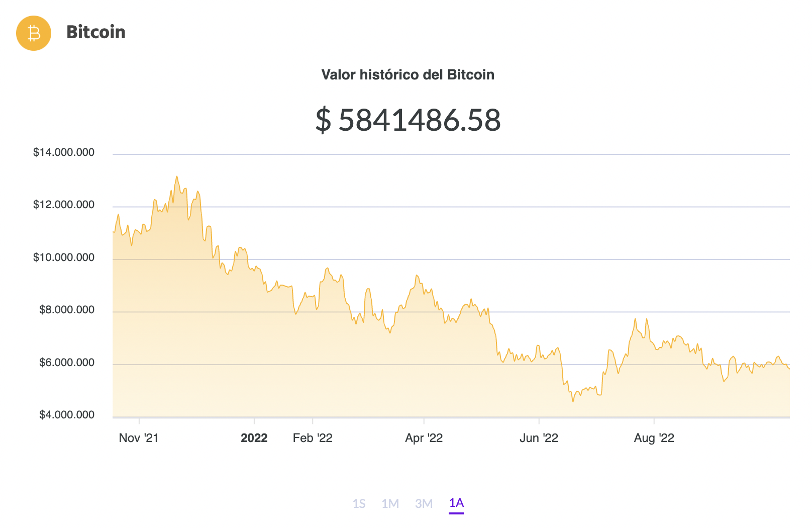Click the $10.000.000 y-axis label

point(64,257)
